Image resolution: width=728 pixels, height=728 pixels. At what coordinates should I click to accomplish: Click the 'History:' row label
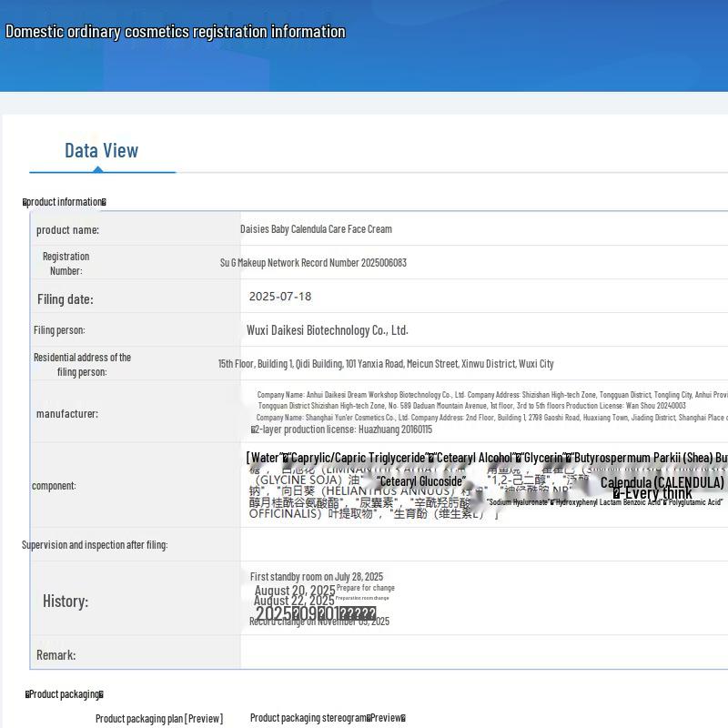[66, 601]
